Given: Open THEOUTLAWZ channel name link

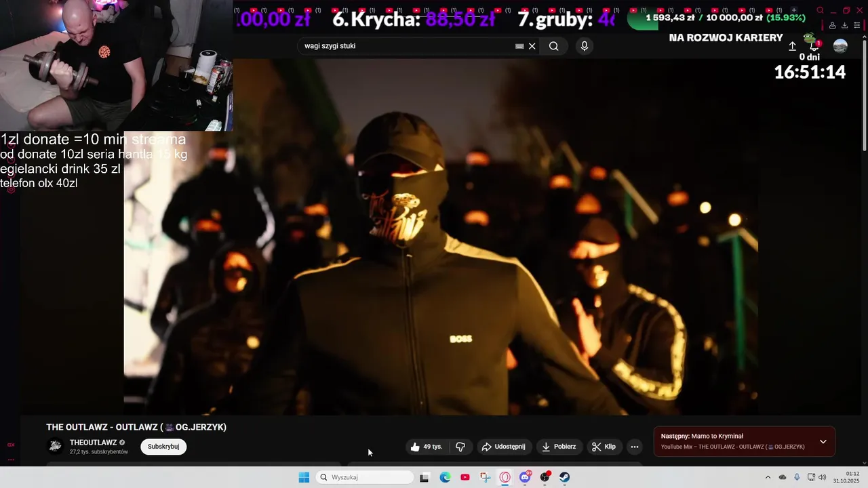Looking at the screenshot, I should (93, 443).
